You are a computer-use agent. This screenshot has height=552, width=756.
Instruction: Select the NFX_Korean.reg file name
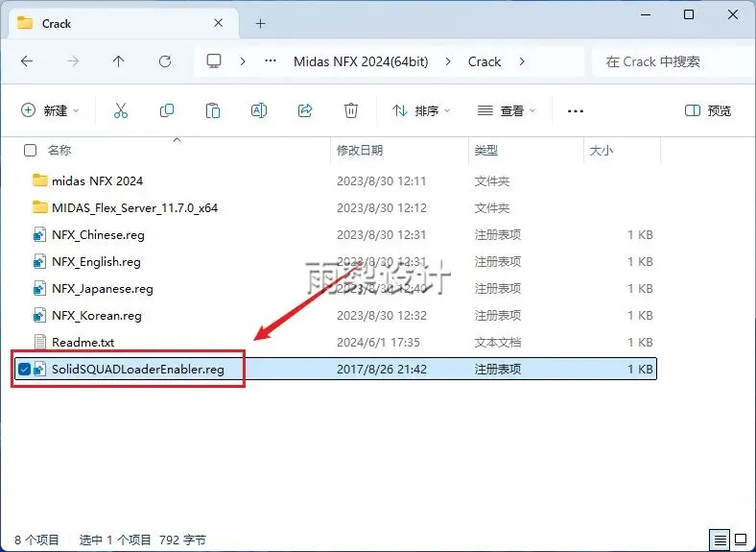[x=97, y=316]
